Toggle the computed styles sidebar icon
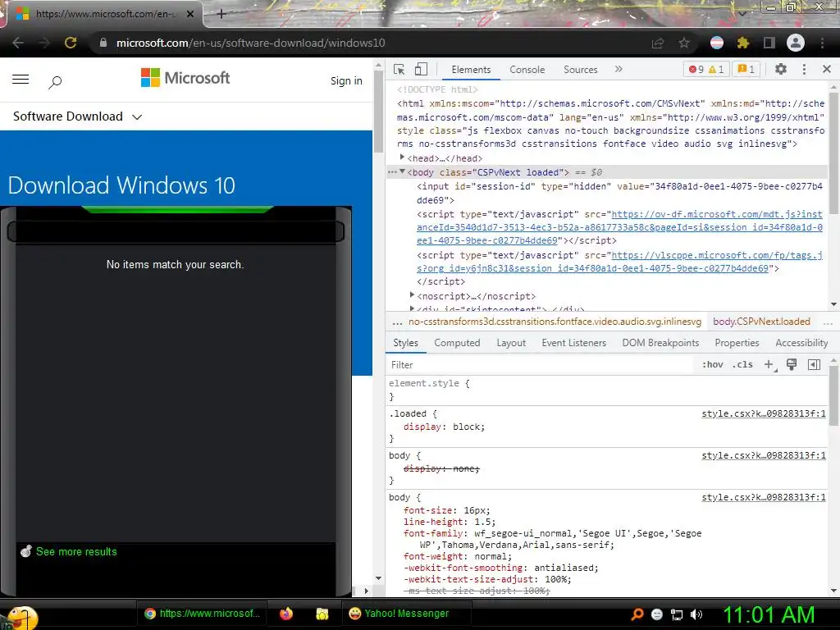This screenshot has width=840, height=630. click(814, 365)
